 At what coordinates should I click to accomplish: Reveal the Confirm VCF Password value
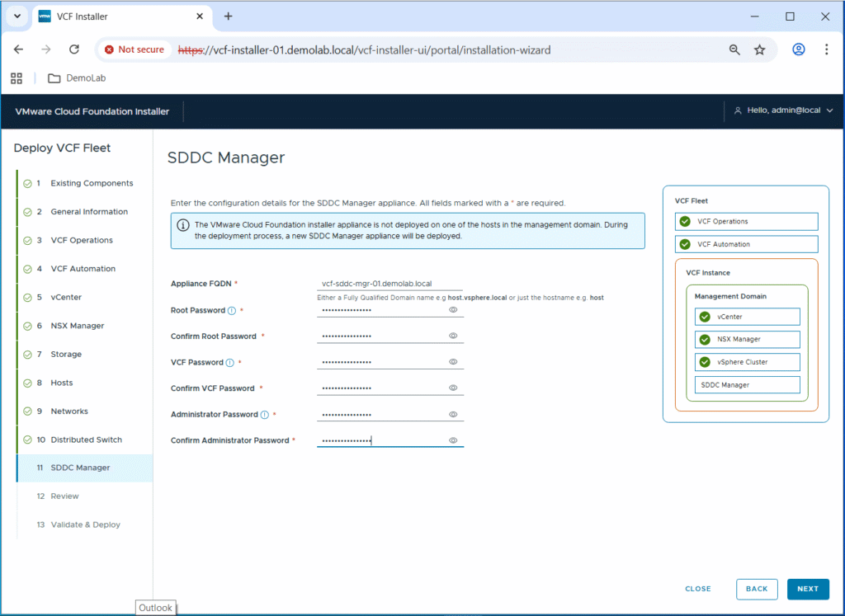pos(453,388)
